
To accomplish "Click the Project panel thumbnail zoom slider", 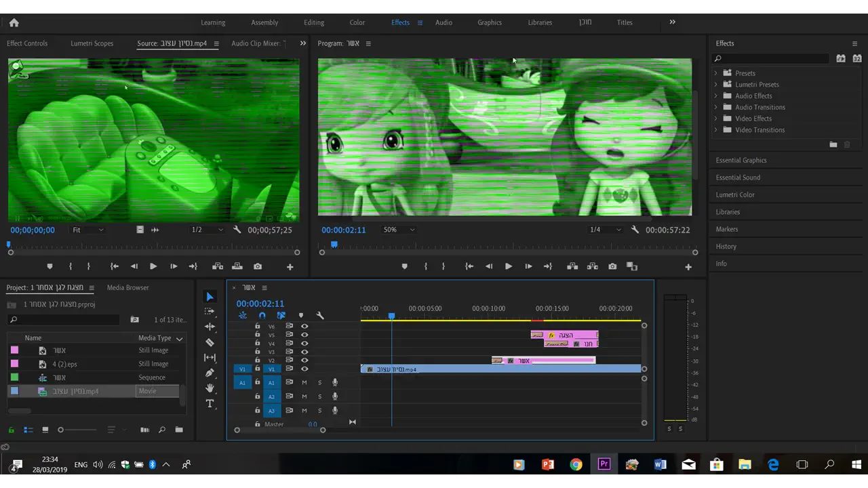I will 61,430.
